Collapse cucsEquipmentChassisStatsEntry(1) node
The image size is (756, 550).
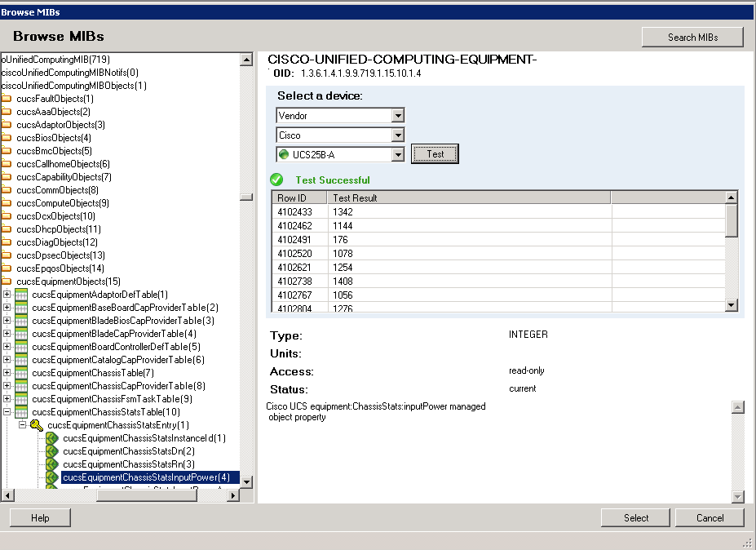point(22,424)
